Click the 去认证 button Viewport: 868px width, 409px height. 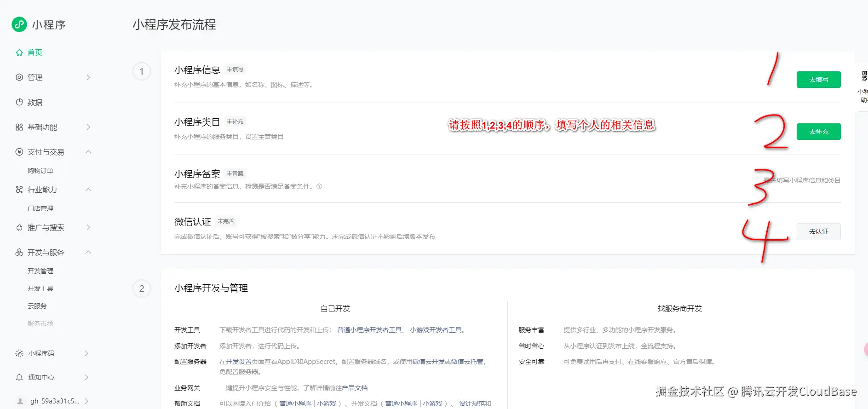pyautogui.click(x=818, y=231)
